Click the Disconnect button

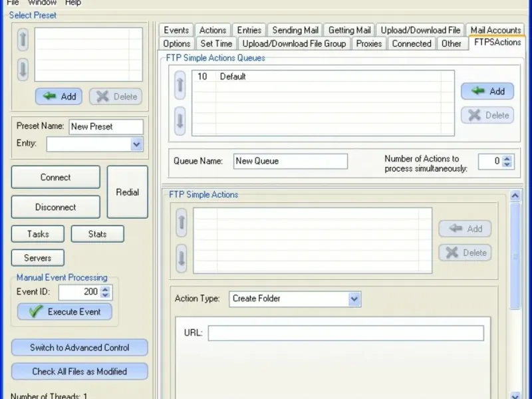pos(56,207)
